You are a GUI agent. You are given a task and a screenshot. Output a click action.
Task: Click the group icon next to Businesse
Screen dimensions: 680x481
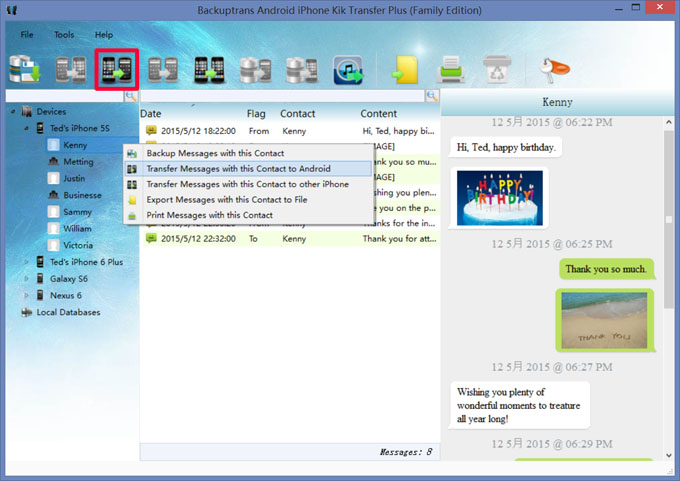pos(53,195)
